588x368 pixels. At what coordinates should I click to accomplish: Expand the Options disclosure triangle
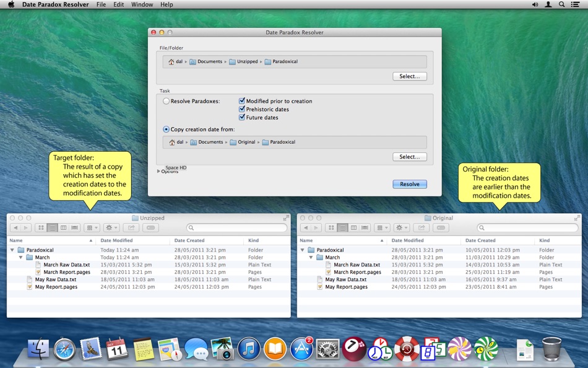(158, 171)
